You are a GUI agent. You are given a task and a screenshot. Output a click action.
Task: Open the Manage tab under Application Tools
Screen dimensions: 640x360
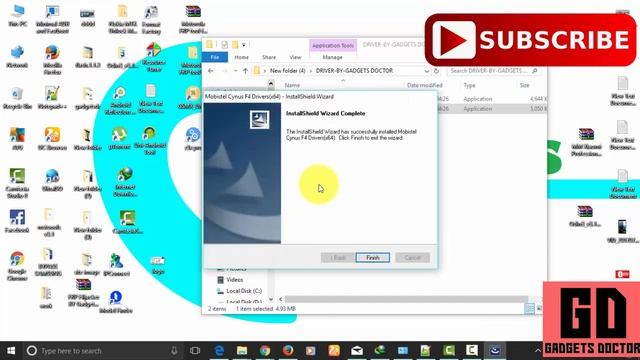tap(333, 57)
